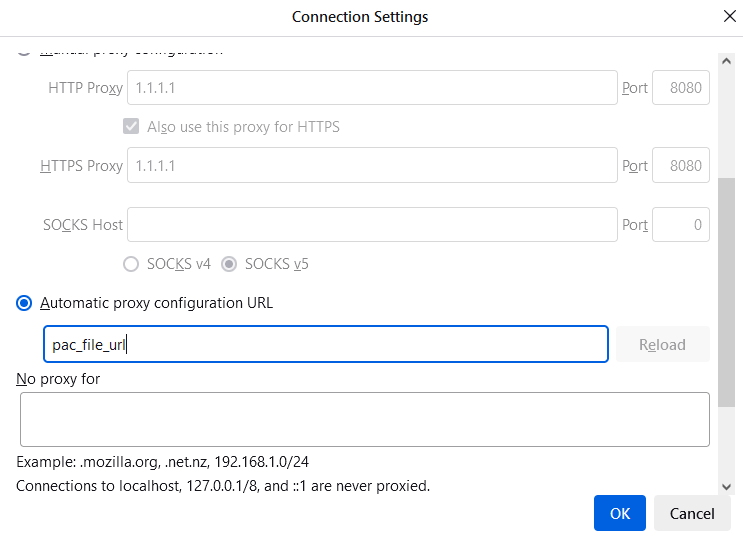Click the SOCKS Host Port field
743x537 pixels.
pos(681,225)
